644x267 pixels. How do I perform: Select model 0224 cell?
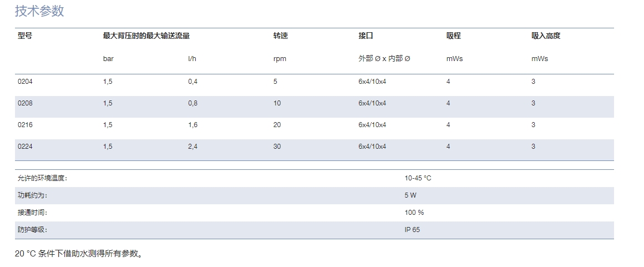(x=25, y=147)
